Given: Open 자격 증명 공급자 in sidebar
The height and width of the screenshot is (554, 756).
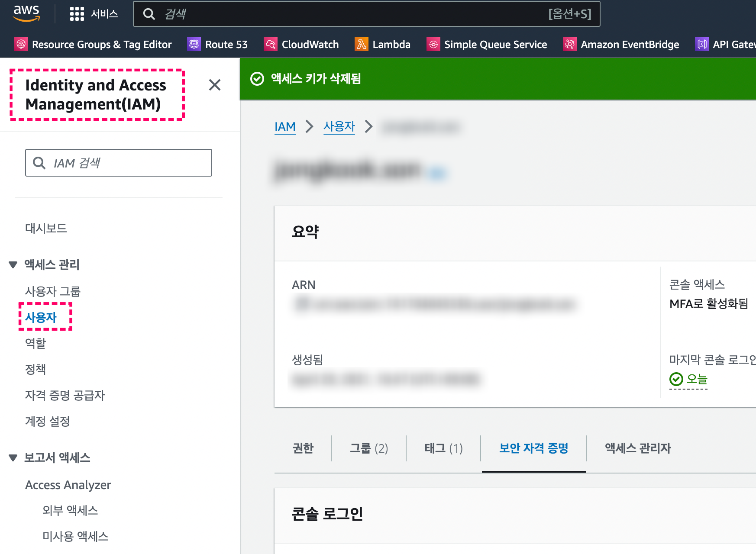Looking at the screenshot, I should pos(65,395).
